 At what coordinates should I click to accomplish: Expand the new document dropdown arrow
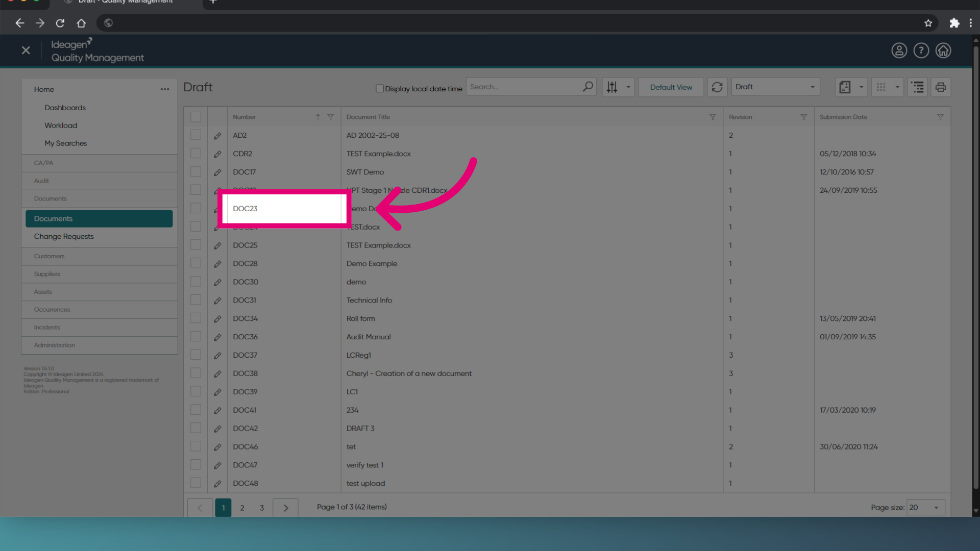click(x=861, y=87)
